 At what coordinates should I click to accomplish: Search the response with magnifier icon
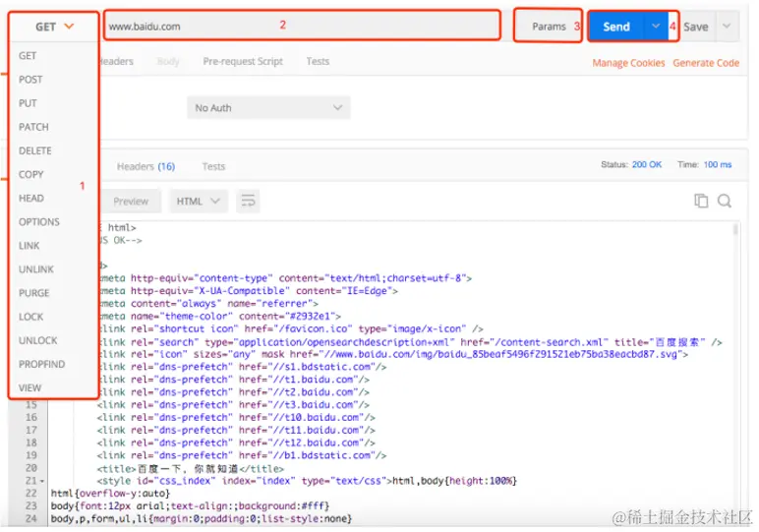[x=725, y=201]
